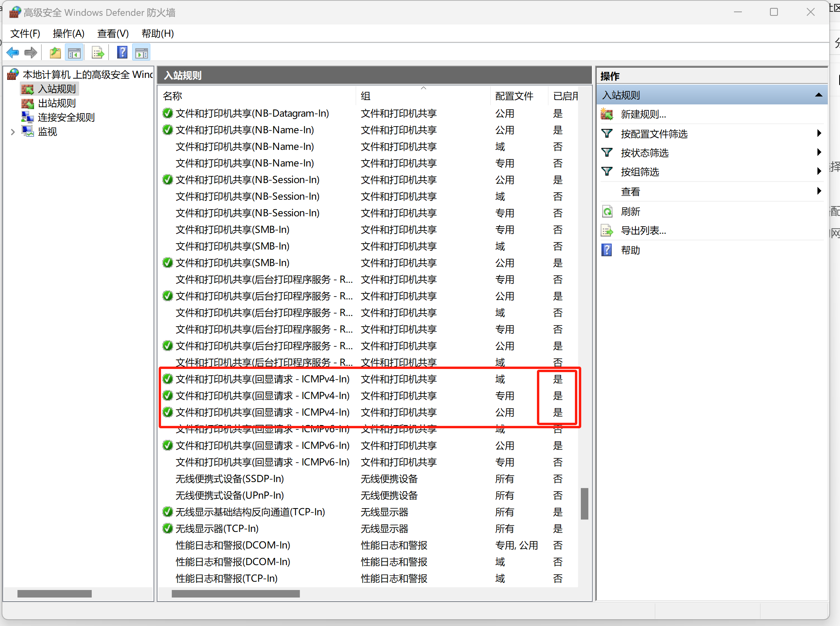Click the blue help question-mark toolbar icon

pos(122,53)
